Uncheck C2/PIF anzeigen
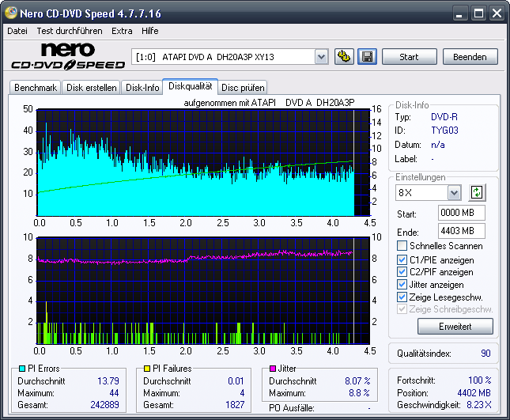 point(402,271)
